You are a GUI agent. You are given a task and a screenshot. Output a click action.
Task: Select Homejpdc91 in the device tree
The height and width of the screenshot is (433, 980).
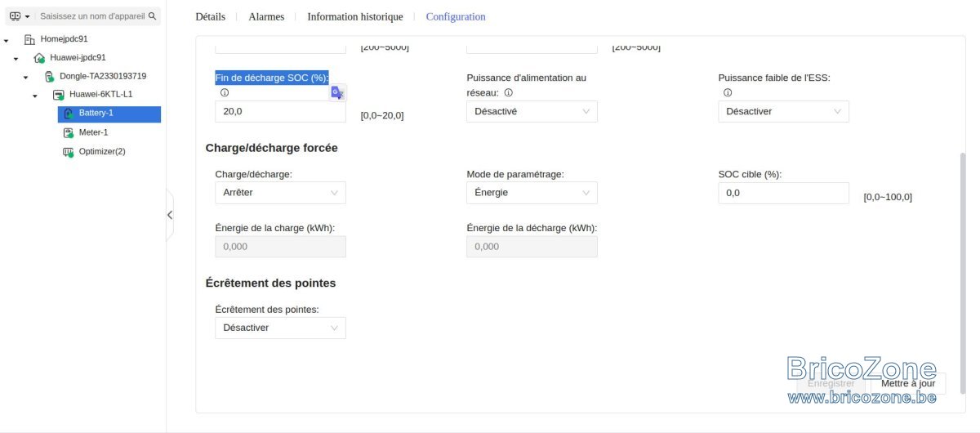pyautogui.click(x=64, y=39)
